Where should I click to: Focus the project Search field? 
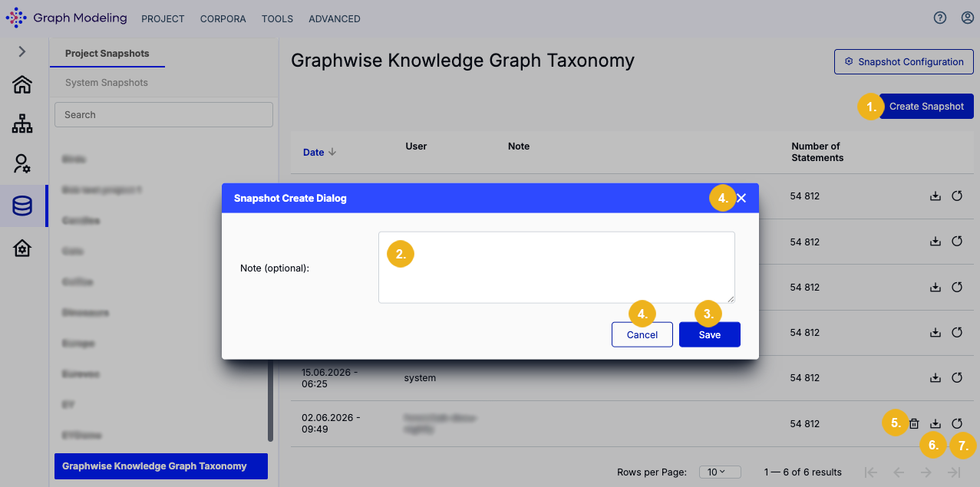click(163, 115)
